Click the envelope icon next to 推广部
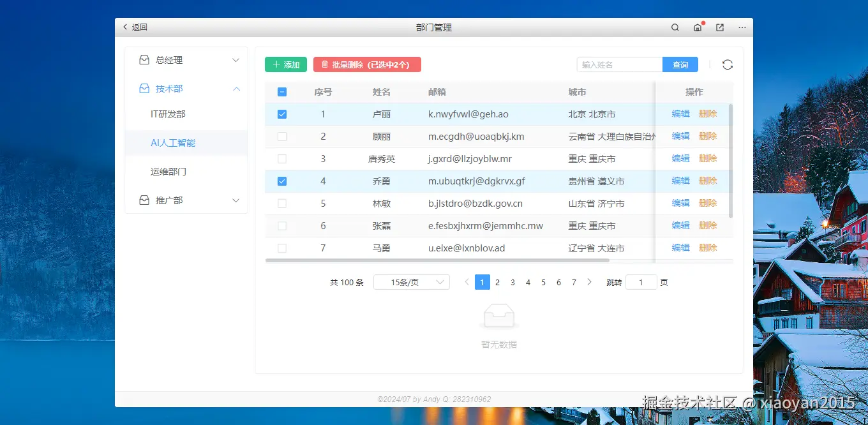868x425 pixels. pyautogui.click(x=143, y=200)
